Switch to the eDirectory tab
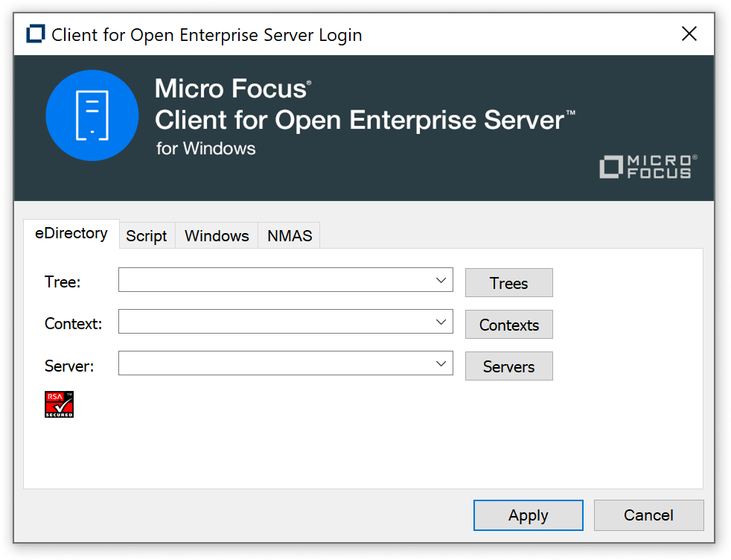The height and width of the screenshot is (560, 731). (x=71, y=233)
